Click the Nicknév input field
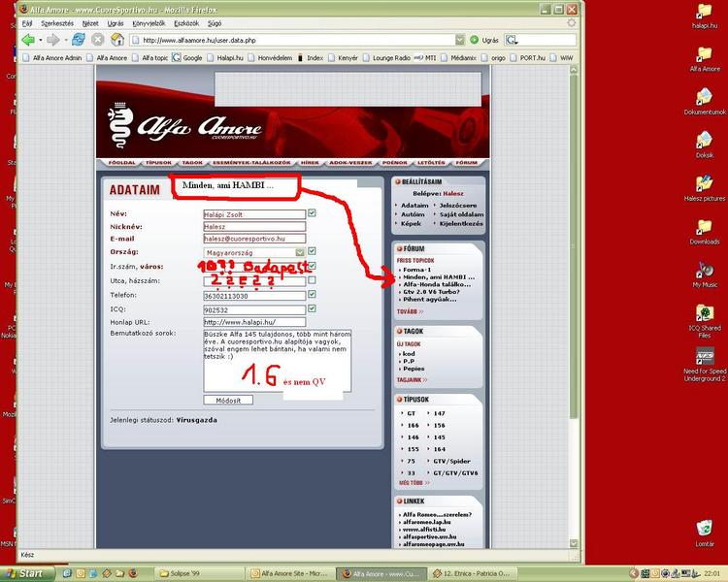Image resolution: width=728 pixels, height=582 pixels. tap(254, 226)
